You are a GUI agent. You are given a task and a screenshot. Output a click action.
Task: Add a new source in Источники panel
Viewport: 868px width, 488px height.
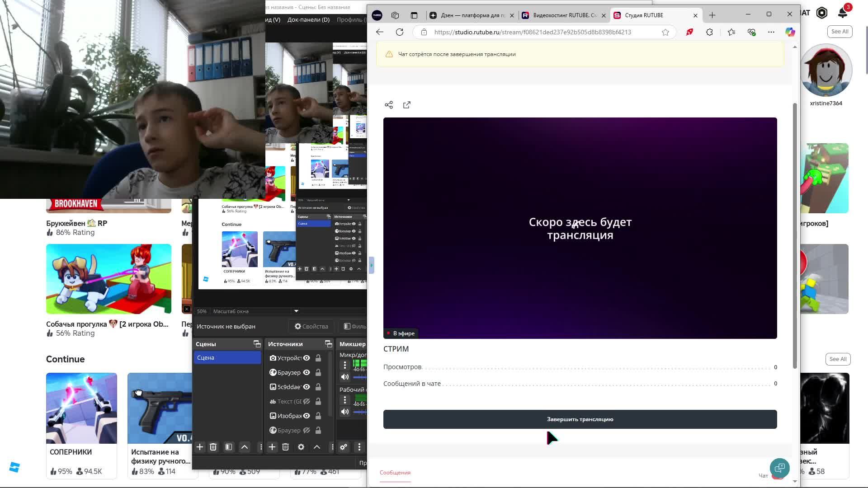[x=272, y=447]
